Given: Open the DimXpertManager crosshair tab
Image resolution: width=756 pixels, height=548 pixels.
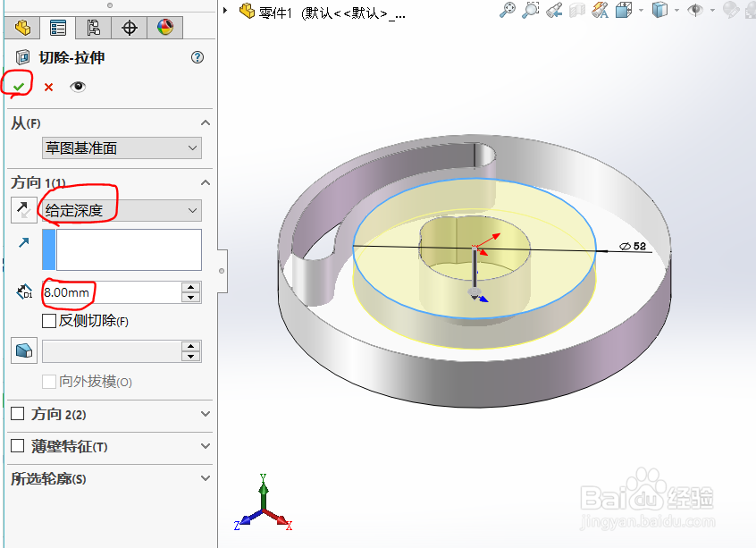Looking at the screenshot, I should 130,28.
